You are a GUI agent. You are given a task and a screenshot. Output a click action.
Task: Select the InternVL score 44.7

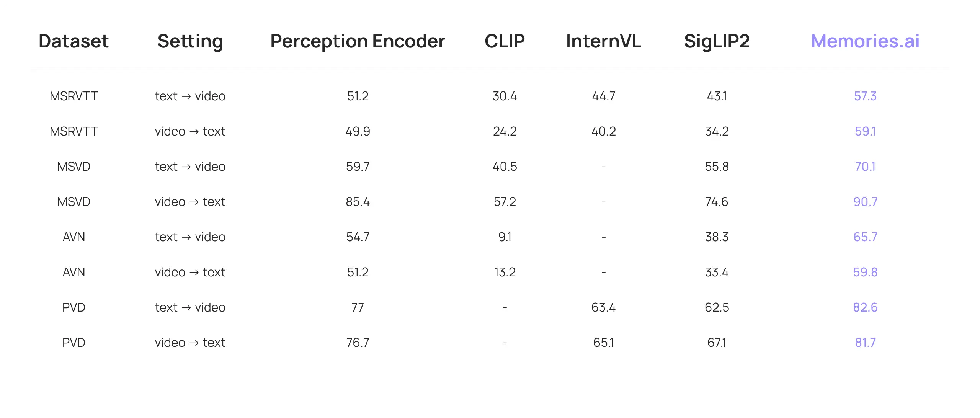pos(603,96)
